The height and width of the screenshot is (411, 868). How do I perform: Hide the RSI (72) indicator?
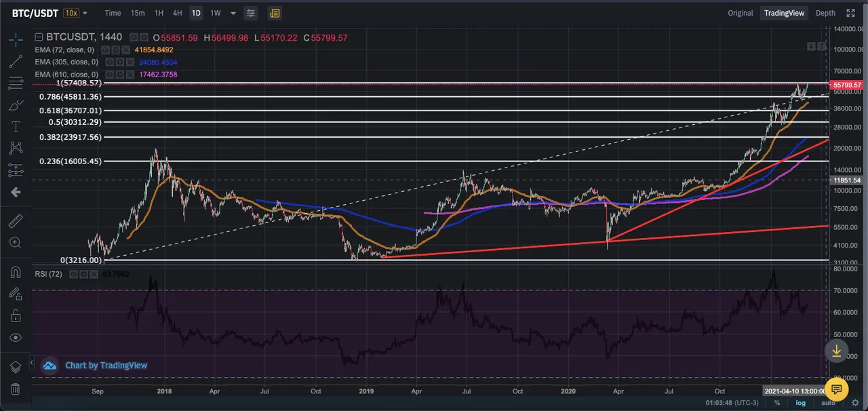point(75,274)
